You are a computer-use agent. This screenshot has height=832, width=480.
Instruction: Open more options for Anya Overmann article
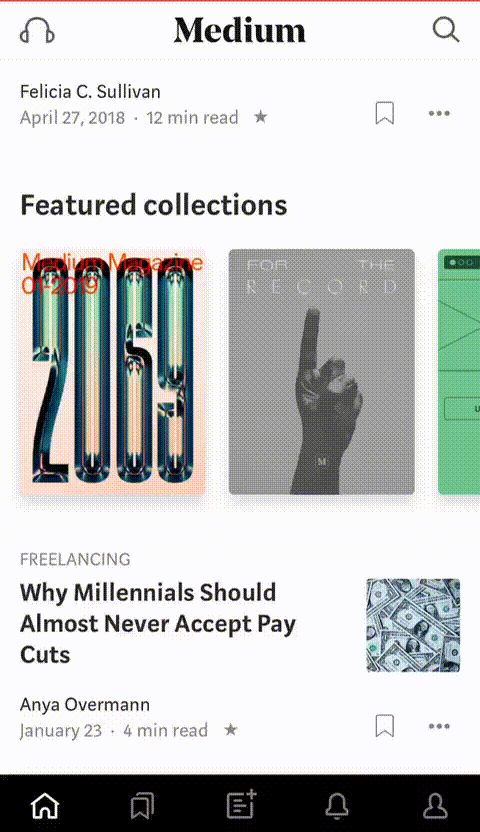pyautogui.click(x=439, y=726)
